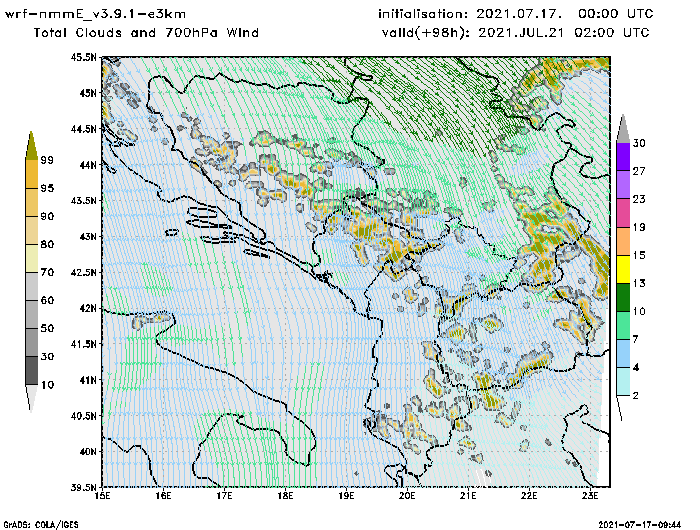Screen dimensions: 700x530
Task: Click the '17E' longitude axis label
Action: pos(224,496)
